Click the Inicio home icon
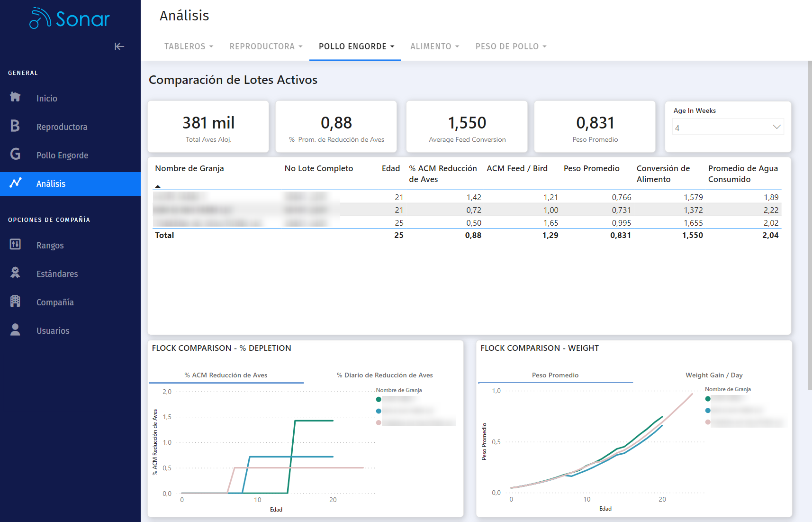The width and height of the screenshot is (812, 522). coord(15,97)
